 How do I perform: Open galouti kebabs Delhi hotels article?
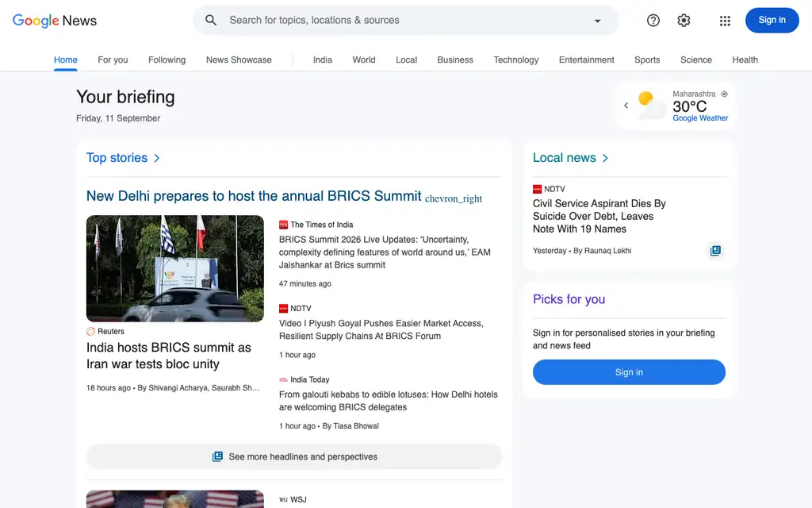pos(389,401)
